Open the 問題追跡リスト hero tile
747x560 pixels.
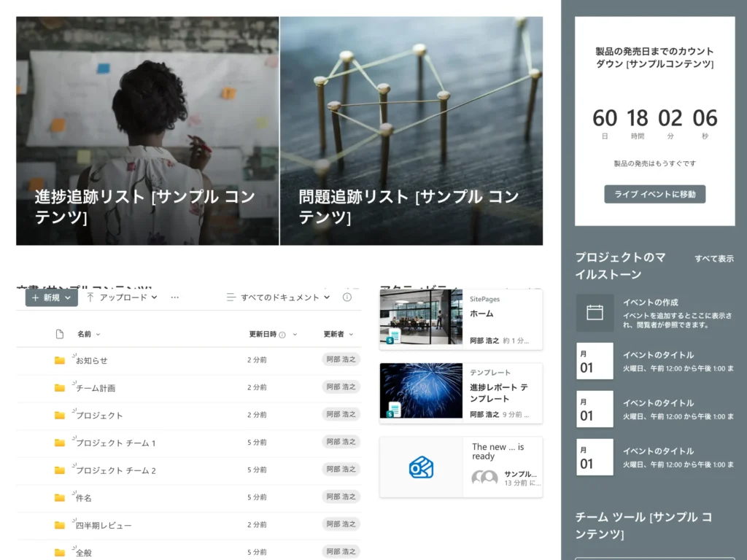pyautogui.click(x=411, y=131)
